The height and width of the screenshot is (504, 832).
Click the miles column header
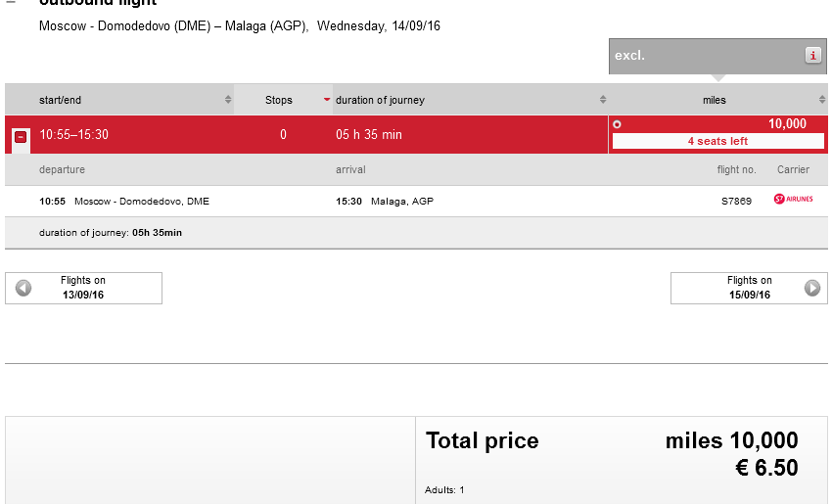point(715,100)
